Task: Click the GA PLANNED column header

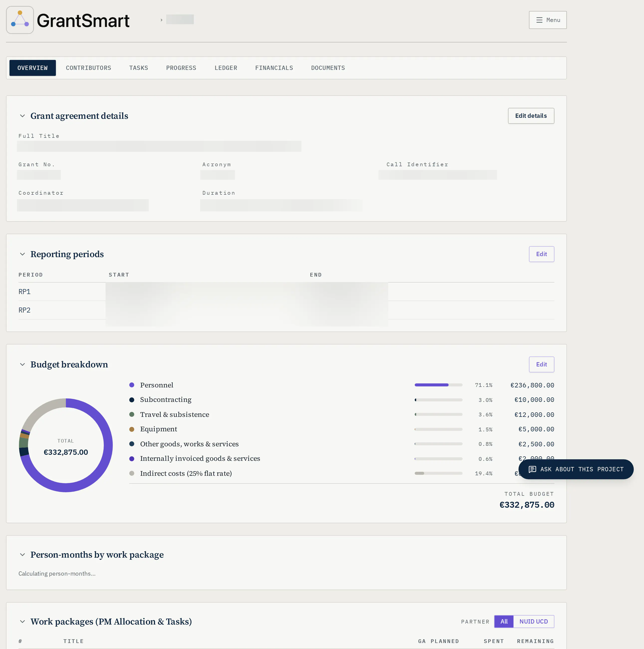Action: pyautogui.click(x=438, y=642)
